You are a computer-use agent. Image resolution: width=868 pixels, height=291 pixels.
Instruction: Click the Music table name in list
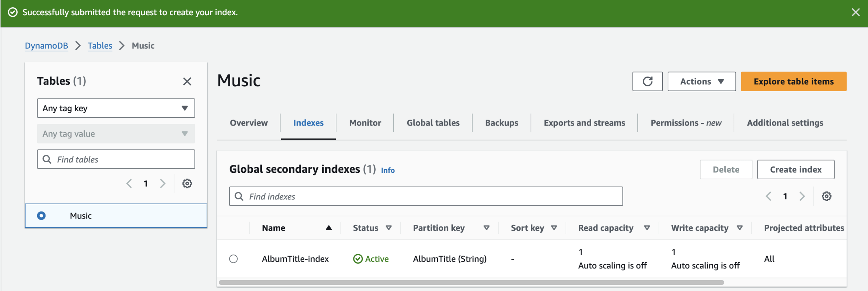point(81,216)
